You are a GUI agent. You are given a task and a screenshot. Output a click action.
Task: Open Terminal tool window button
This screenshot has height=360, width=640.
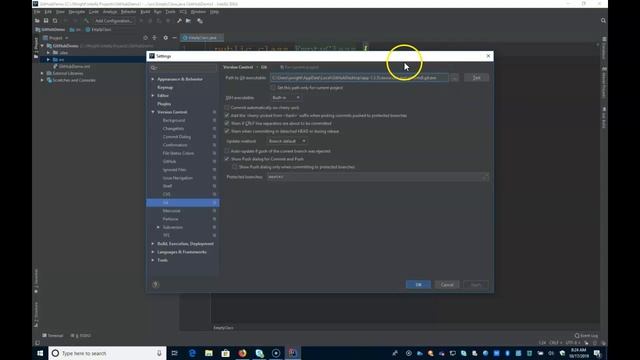coord(53,336)
